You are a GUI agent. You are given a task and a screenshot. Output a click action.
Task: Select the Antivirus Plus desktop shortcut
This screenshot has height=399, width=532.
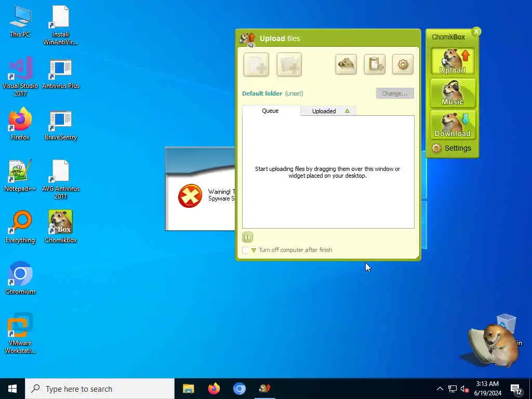[60, 73]
